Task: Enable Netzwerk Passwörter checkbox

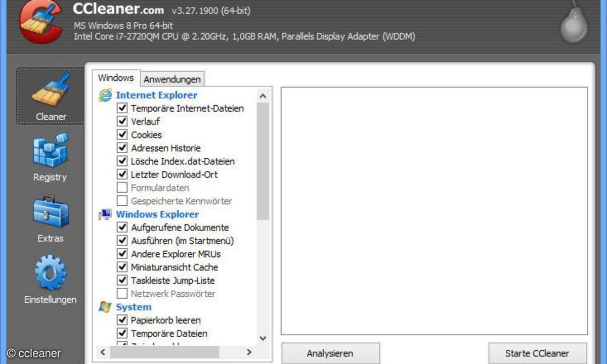Action: tap(122, 293)
